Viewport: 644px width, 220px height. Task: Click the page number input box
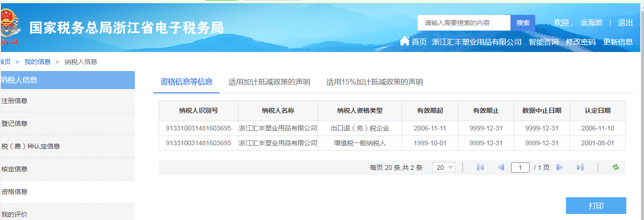point(520,168)
